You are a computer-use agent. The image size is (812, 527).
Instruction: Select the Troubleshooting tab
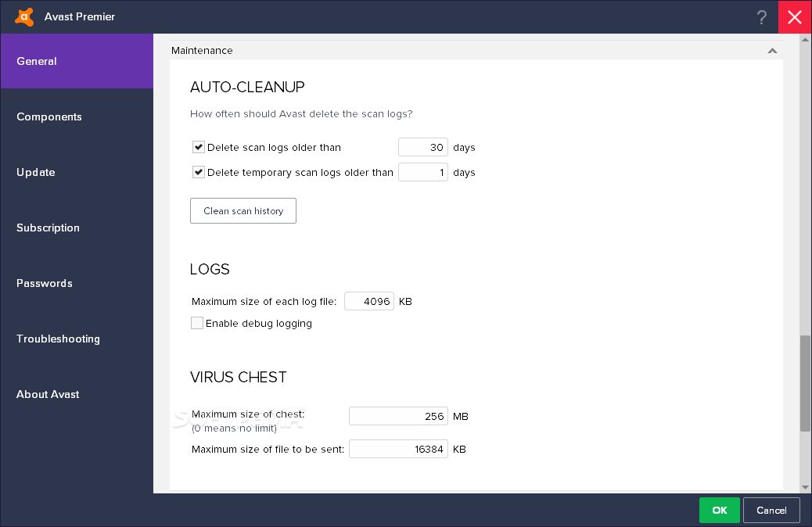pos(77,339)
